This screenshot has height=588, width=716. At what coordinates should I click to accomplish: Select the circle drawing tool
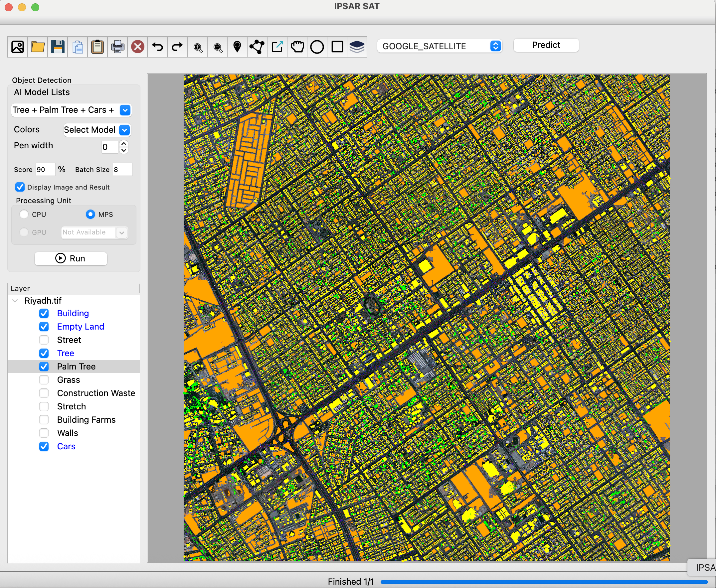[317, 47]
